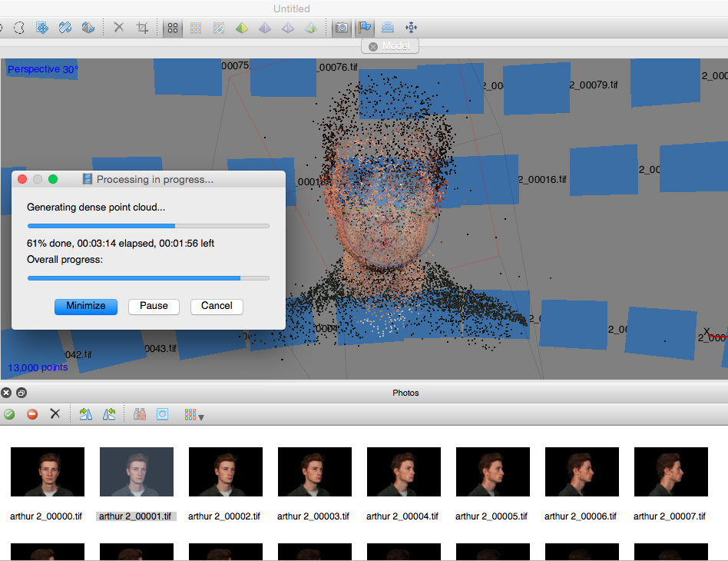Select the arthur 2_00001.tif thumbnail
Viewport: 728px width, 561px height.
pos(137,472)
